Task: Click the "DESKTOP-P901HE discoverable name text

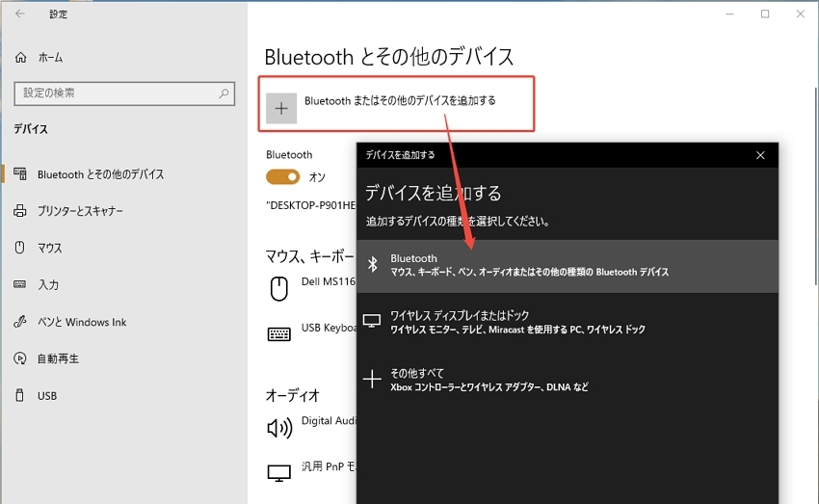Action: click(311, 205)
